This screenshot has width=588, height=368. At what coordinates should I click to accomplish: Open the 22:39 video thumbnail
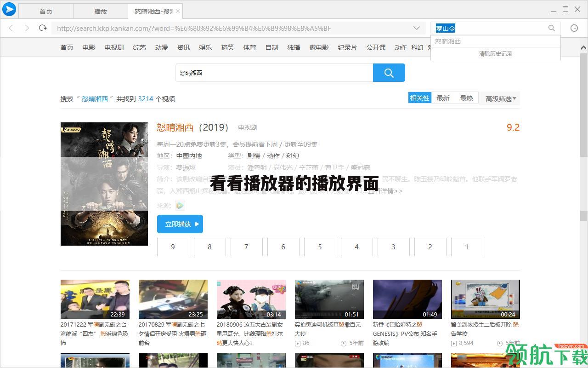coord(95,299)
